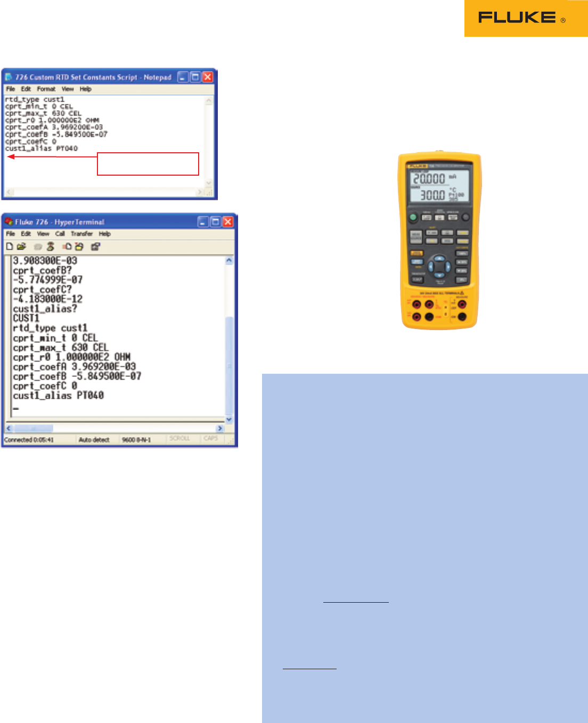Click 'Auto detect' in HyperTerminal status bar

click(x=94, y=440)
